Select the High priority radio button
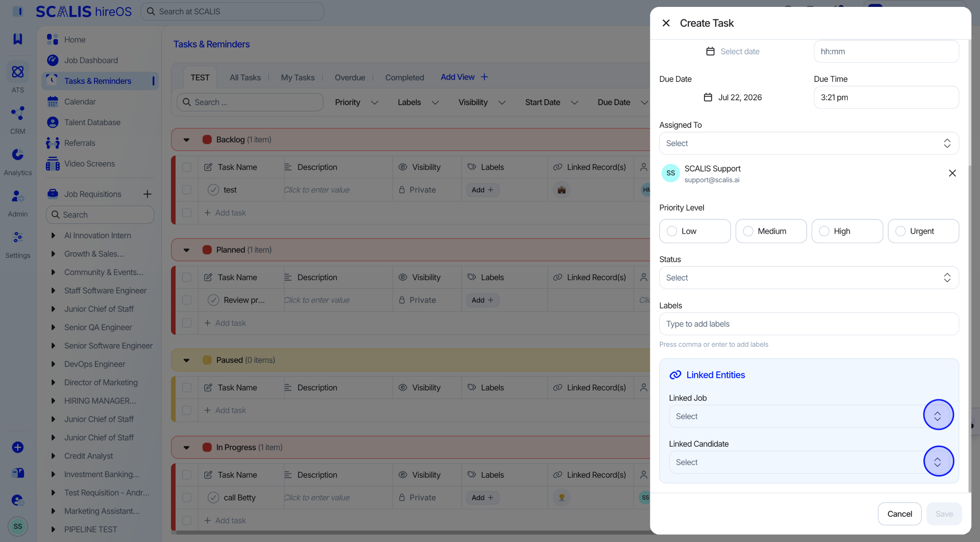 point(824,231)
